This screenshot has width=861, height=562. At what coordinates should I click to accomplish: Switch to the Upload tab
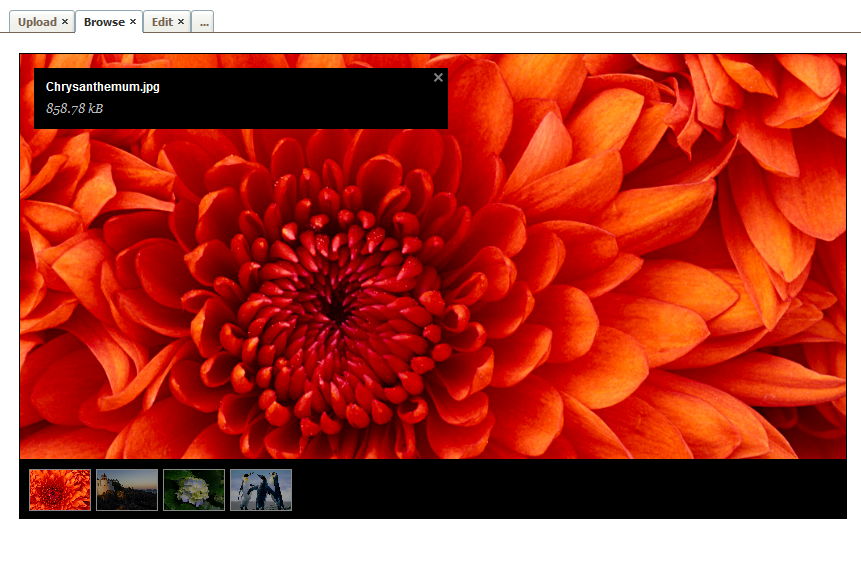click(x=37, y=22)
